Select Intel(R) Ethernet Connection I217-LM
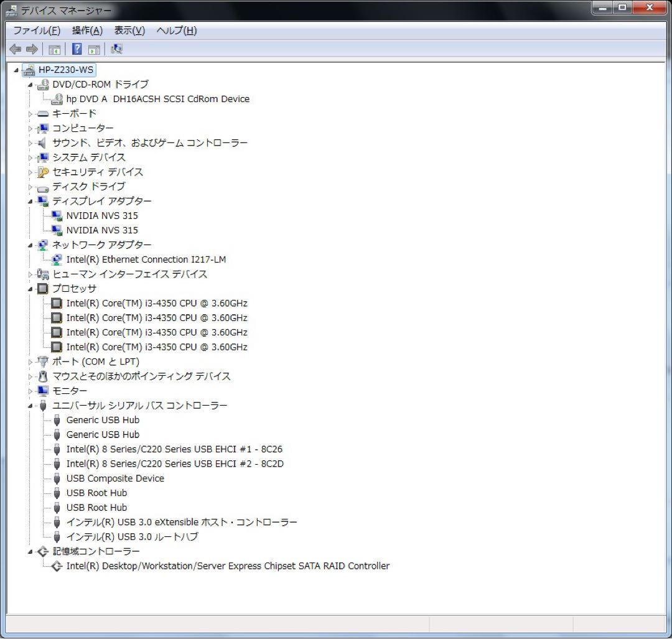The width and height of the screenshot is (672, 639). 146,259
